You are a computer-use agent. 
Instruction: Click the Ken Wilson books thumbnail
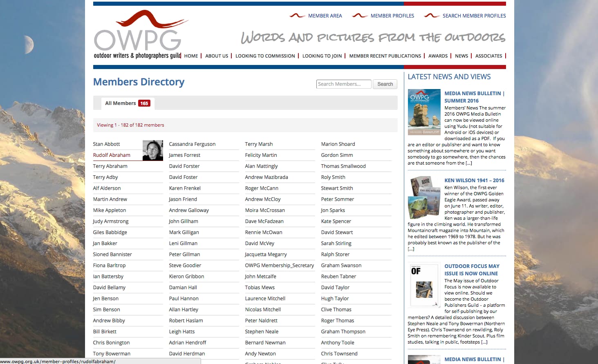click(x=424, y=198)
